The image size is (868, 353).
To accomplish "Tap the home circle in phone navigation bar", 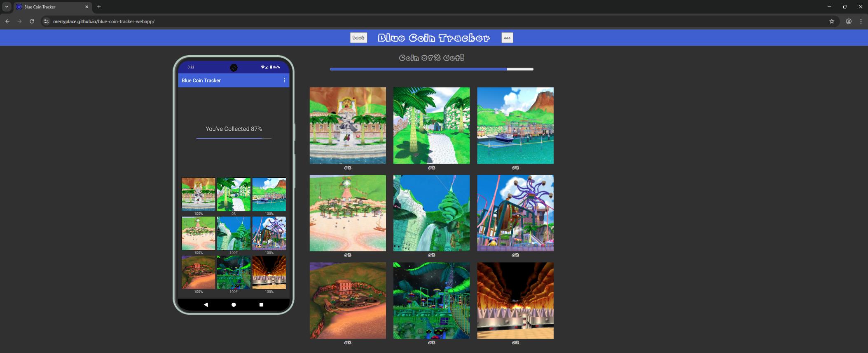I will pos(234,305).
